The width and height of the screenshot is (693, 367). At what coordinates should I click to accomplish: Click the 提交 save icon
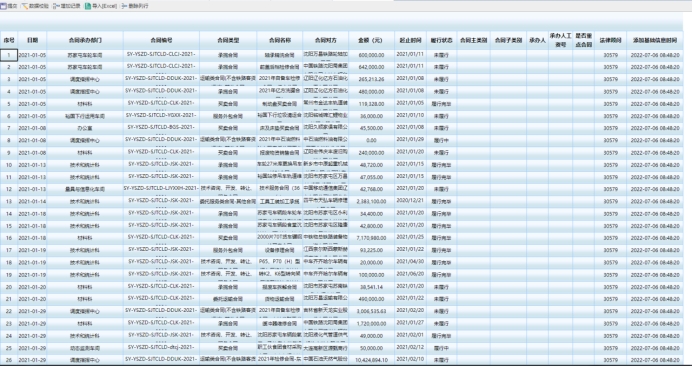(4, 6)
